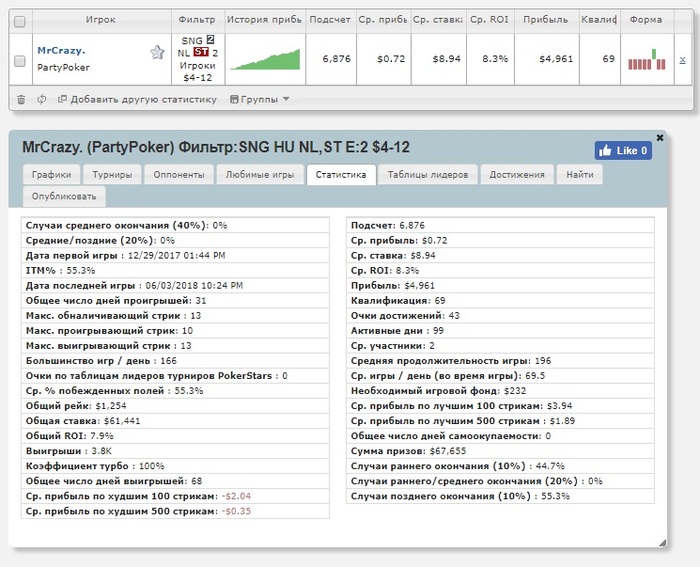Expand the Группы dropdown arrow
Image resolution: width=700 pixels, height=567 pixels.
click(x=286, y=99)
